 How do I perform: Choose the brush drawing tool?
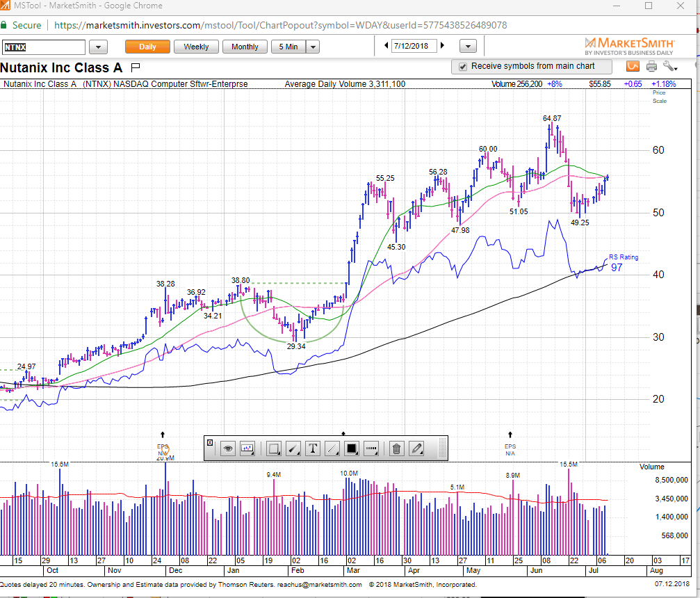(x=293, y=448)
